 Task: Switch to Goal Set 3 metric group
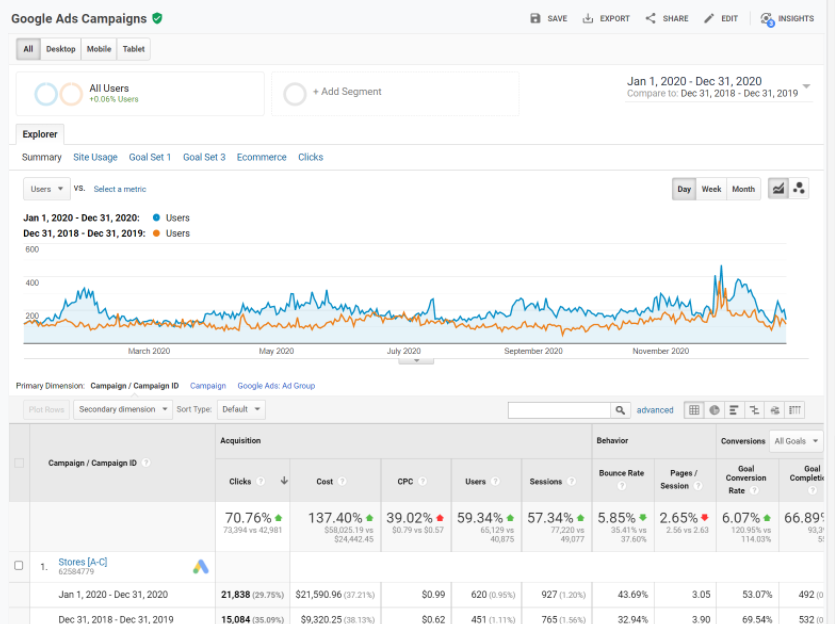coord(204,157)
